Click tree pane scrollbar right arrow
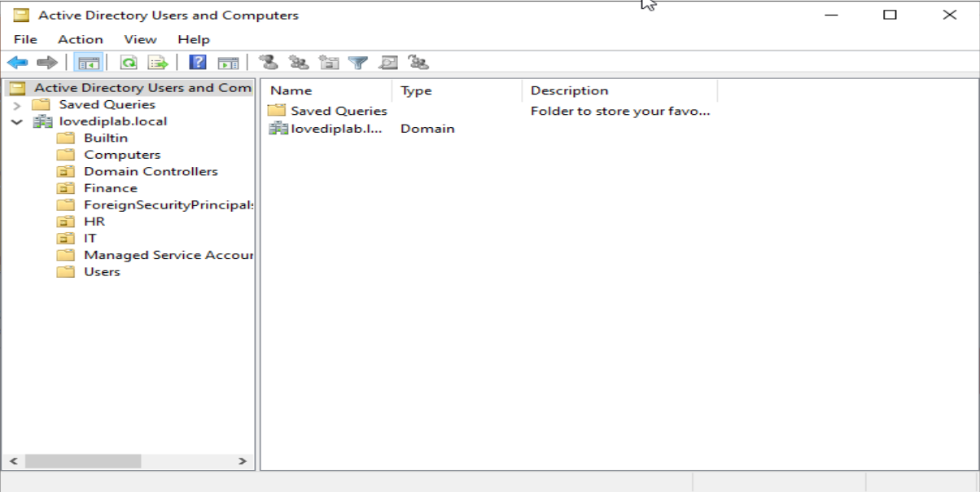 pyautogui.click(x=242, y=461)
